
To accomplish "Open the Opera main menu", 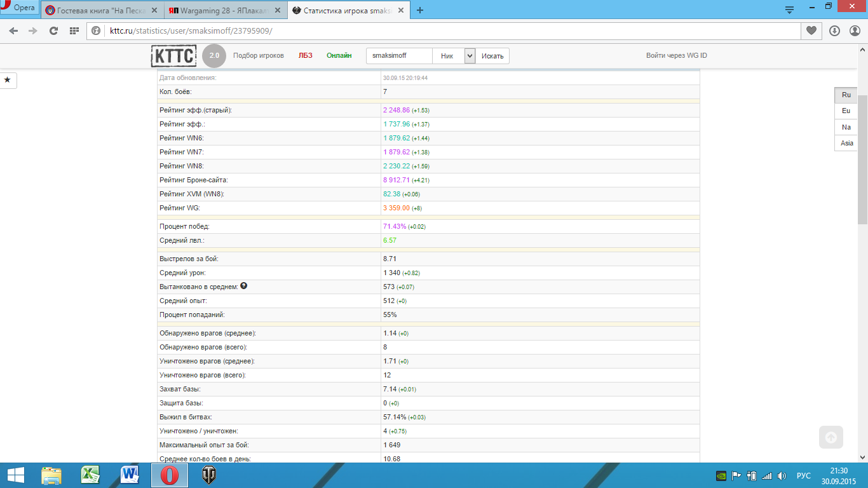I will coord(18,8).
